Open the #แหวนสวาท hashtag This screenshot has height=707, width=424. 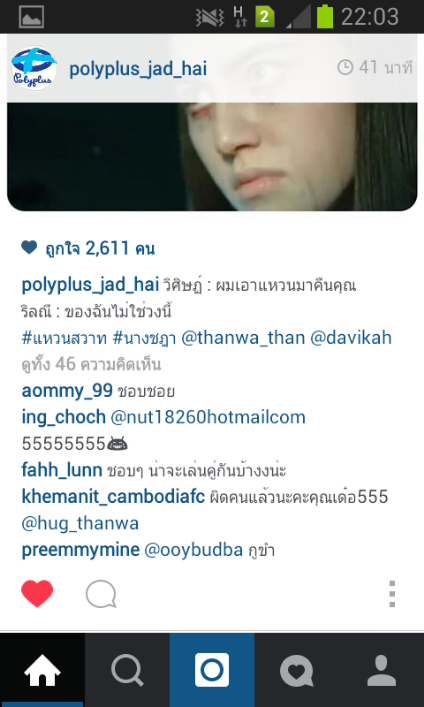tap(64, 338)
